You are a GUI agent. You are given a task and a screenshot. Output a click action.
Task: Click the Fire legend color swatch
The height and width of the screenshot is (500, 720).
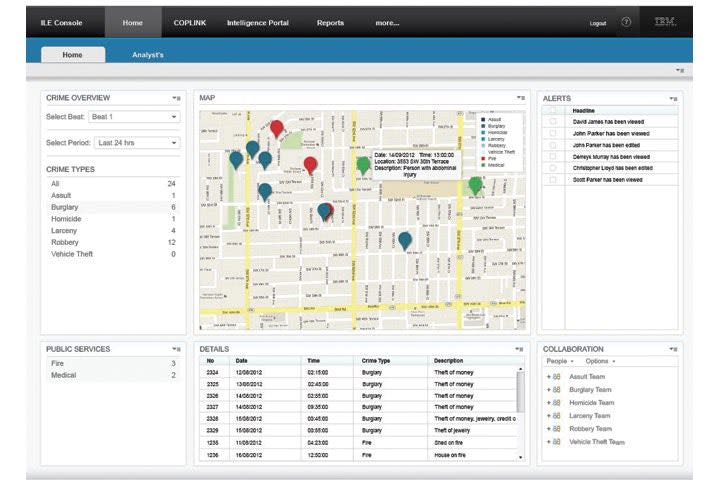point(482,157)
